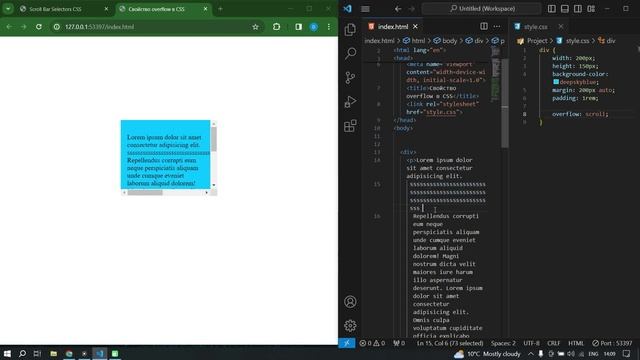640x360 pixels.
Task: Change the HTML language mode in the status bar
Action: click(x=576, y=343)
